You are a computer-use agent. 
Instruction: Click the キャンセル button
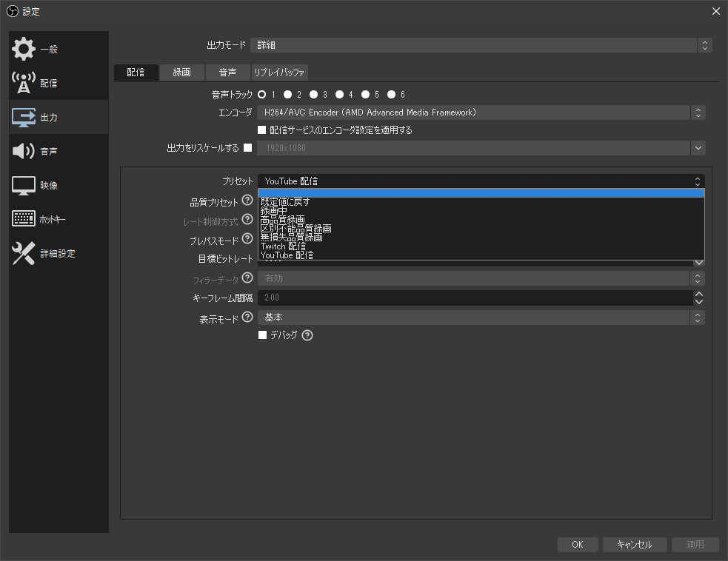tap(635, 544)
